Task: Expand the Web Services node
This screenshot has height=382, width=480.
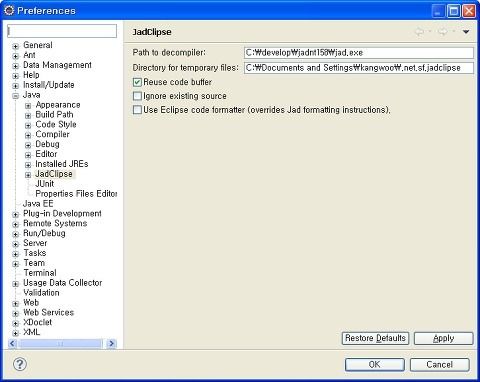Action: 15,313
